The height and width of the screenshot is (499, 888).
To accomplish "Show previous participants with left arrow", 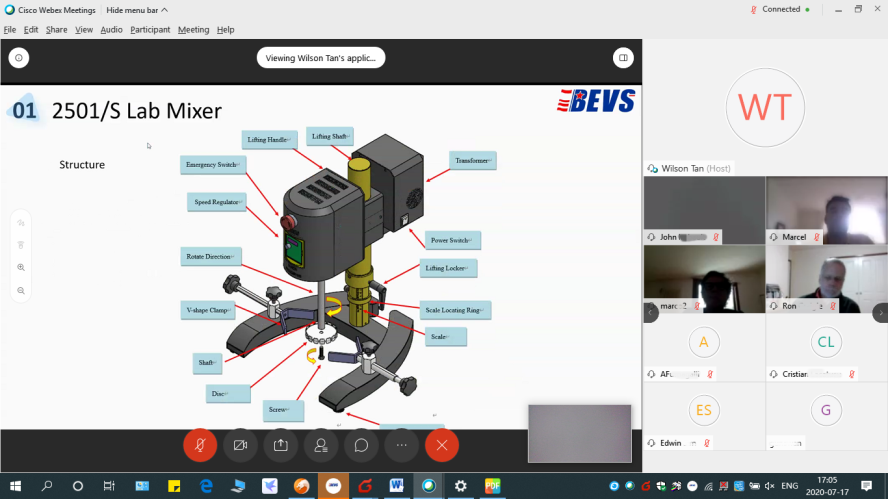I will (651, 313).
